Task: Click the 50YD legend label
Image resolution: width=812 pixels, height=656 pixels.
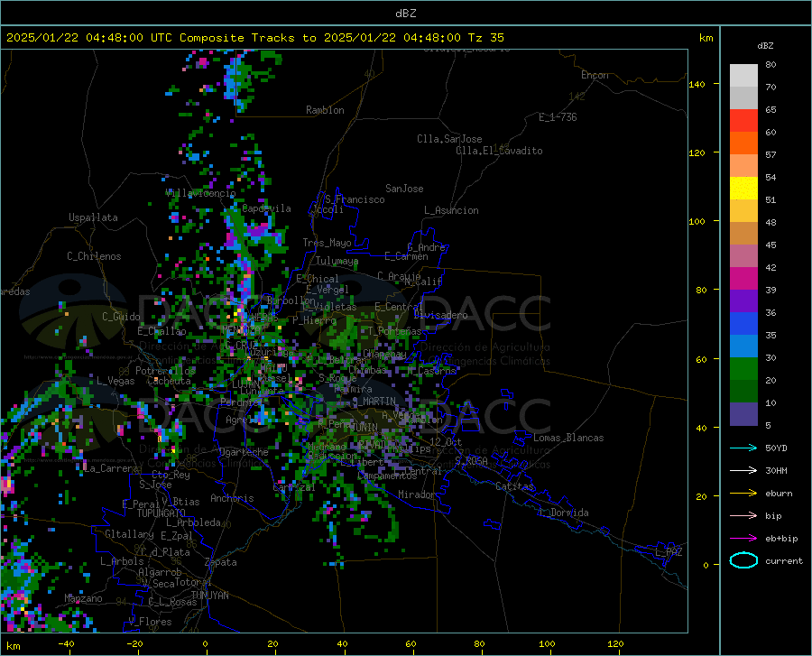Action: 776,448
